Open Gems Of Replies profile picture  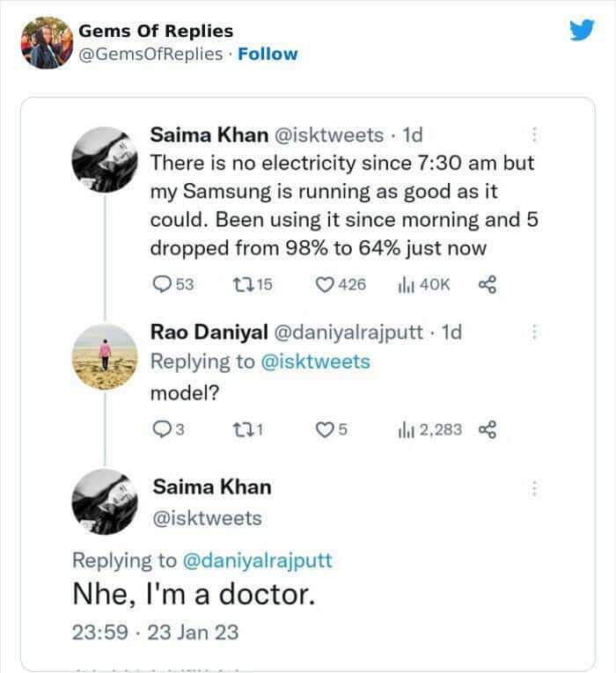click(46, 41)
